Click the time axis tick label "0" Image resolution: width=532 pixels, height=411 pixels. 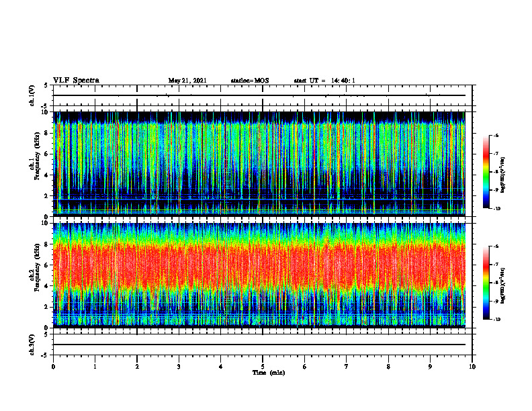[x=53, y=367]
